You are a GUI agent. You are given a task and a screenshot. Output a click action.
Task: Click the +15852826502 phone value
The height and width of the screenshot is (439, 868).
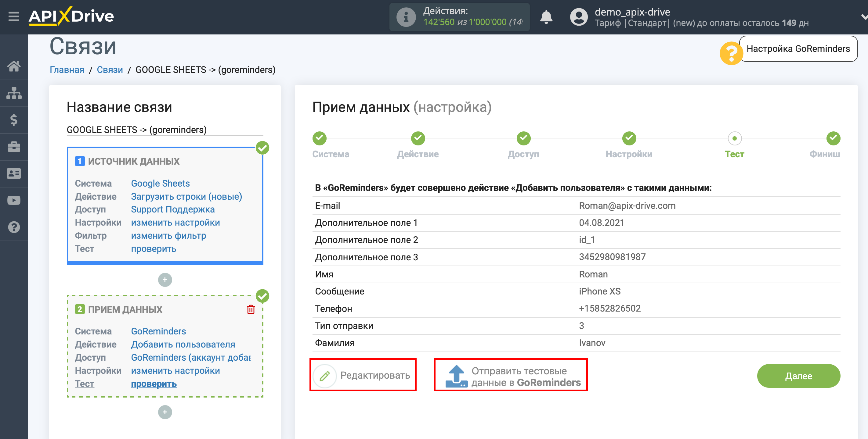pyautogui.click(x=609, y=309)
